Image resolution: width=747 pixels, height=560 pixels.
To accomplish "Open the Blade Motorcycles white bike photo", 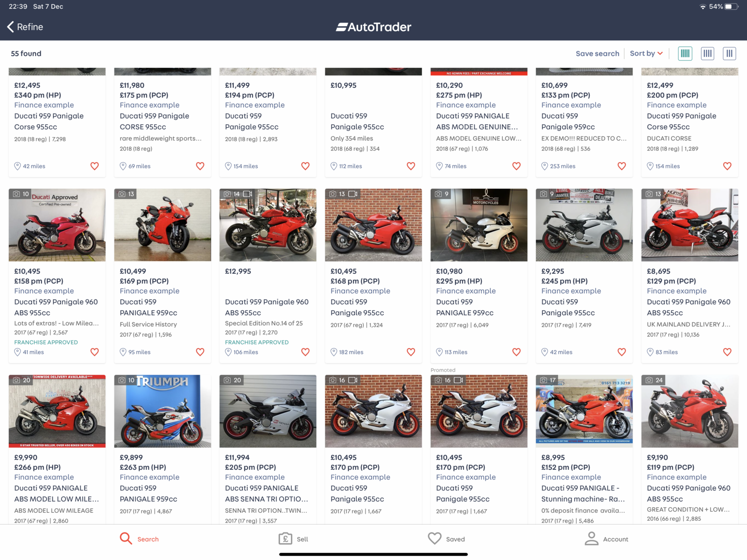I will 479,225.
